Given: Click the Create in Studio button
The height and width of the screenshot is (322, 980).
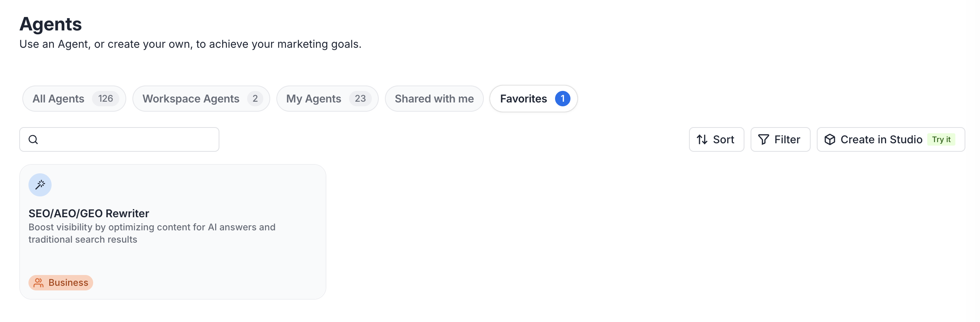Looking at the screenshot, I should click(881, 139).
